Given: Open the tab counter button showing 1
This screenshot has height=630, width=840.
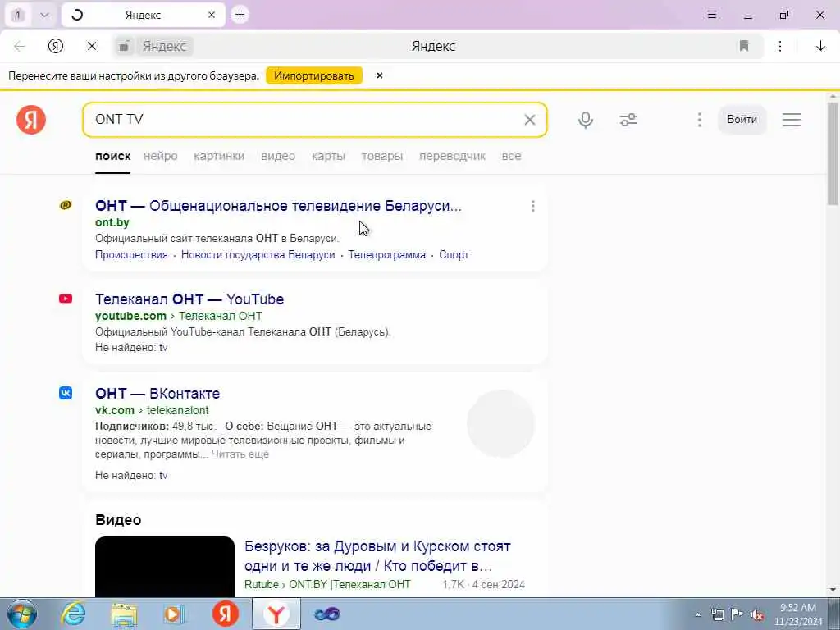Looking at the screenshot, I should 18,15.
